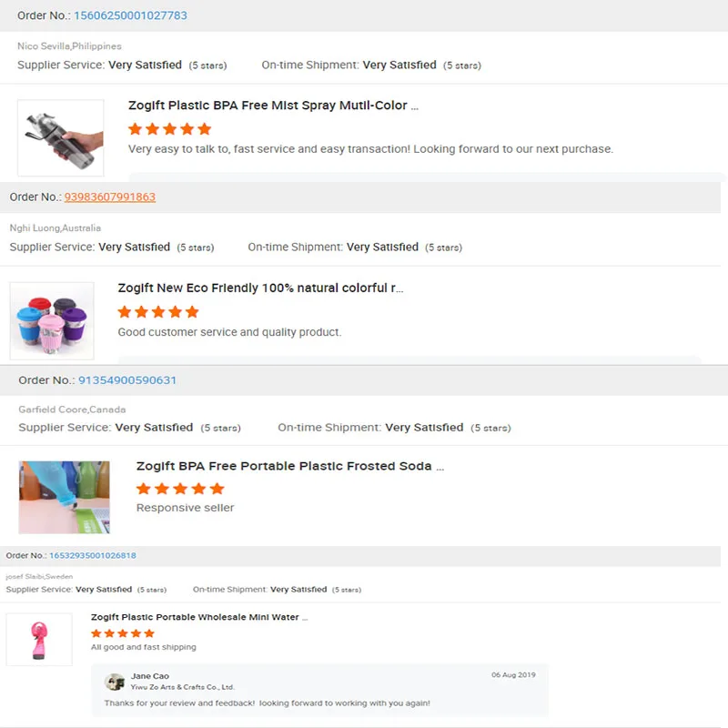
Task: Click the pink mini water fan thumbnail
Action: [x=39, y=639]
